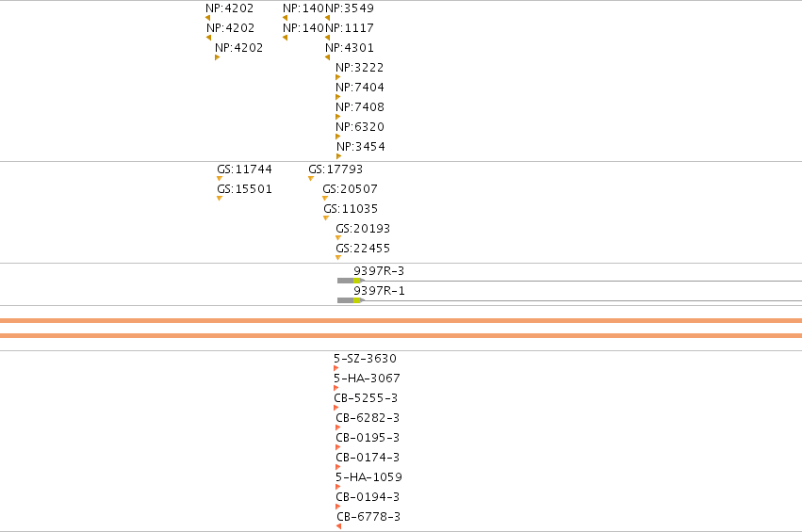Select the triangle marker under GS:15501
Screen dimensions: 802x532
tap(220, 199)
